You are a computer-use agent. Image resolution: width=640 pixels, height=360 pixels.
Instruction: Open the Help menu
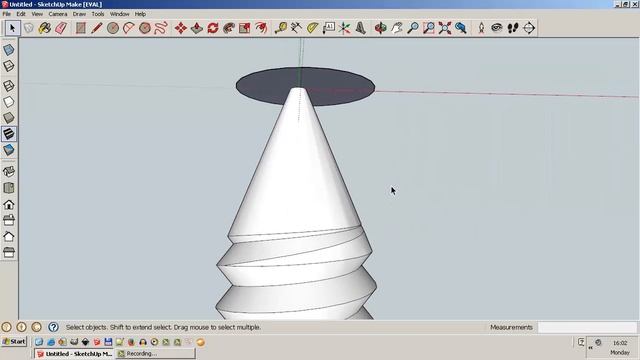[140, 14]
